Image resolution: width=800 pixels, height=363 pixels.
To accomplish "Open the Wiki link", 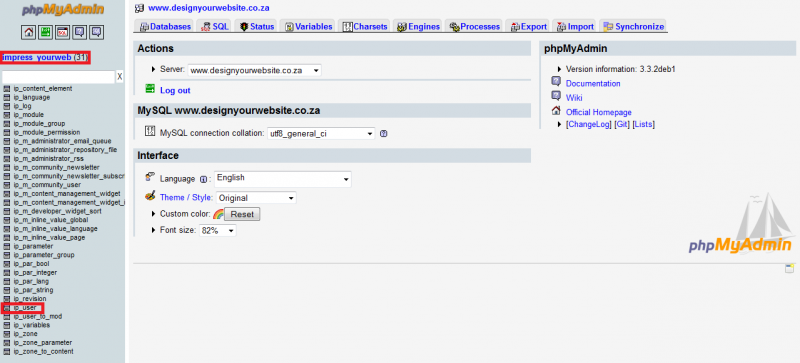I will coord(574,98).
